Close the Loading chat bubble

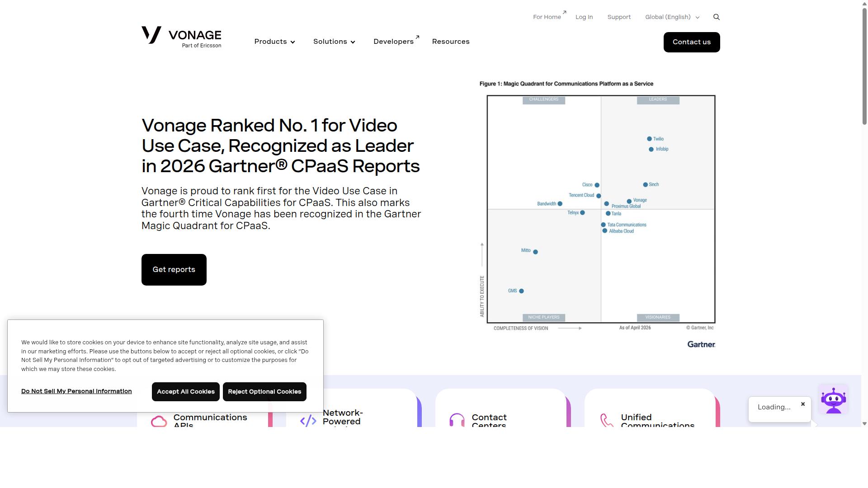803,404
